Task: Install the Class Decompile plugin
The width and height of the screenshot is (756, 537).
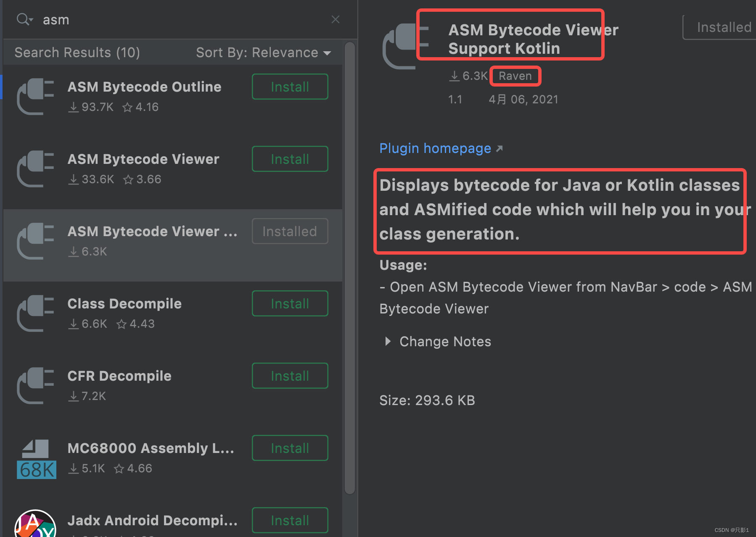Action: (290, 304)
